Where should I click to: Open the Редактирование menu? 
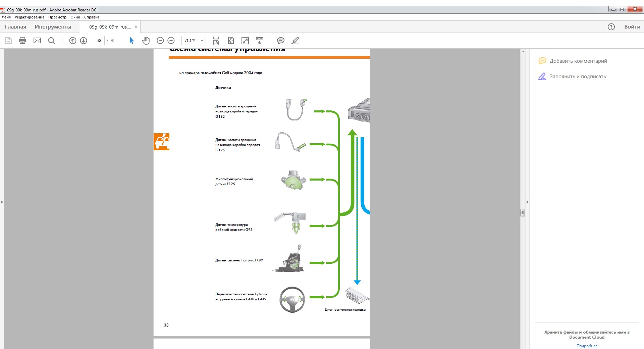pyautogui.click(x=29, y=17)
